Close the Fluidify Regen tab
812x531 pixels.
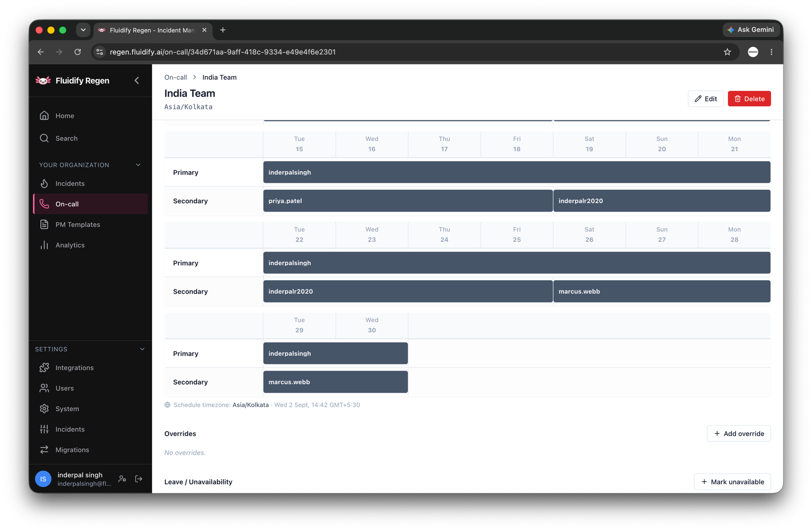(x=204, y=30)
